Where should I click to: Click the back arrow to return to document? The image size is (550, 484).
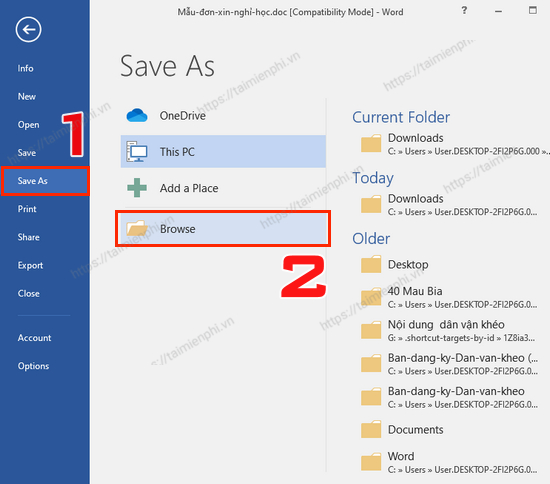pyautogui.click(x=28, y=29)
